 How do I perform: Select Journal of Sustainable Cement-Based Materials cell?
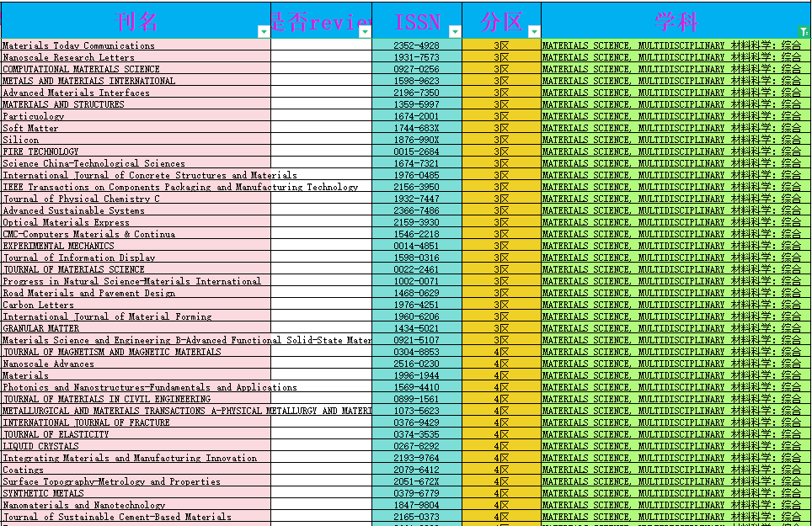(x=136, y=517)
